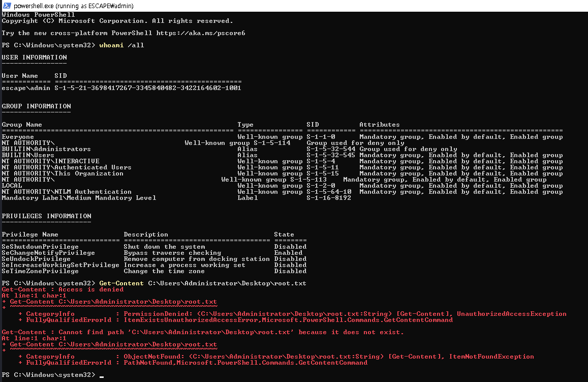Click 'PathNotFound' FullyQualifiedErrorId text
The width and height of the screenshot is (588, 382).
[x=148, y=363]
